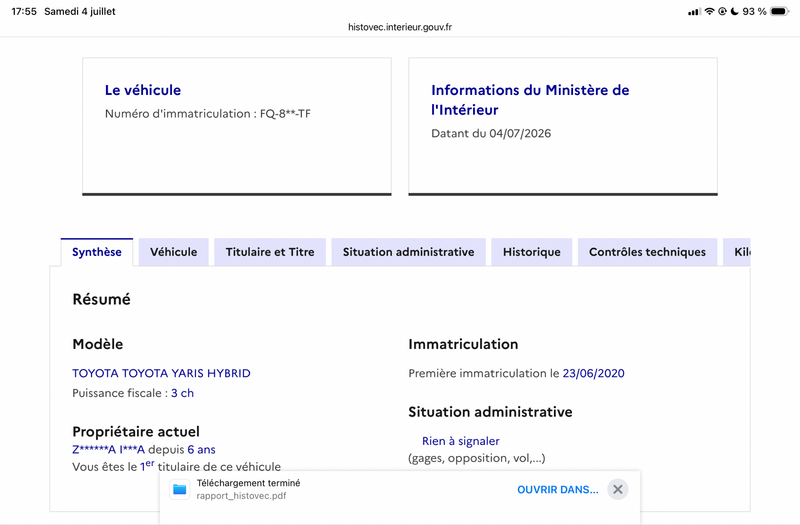Select the Situation administrative tab

pos(408,252)
